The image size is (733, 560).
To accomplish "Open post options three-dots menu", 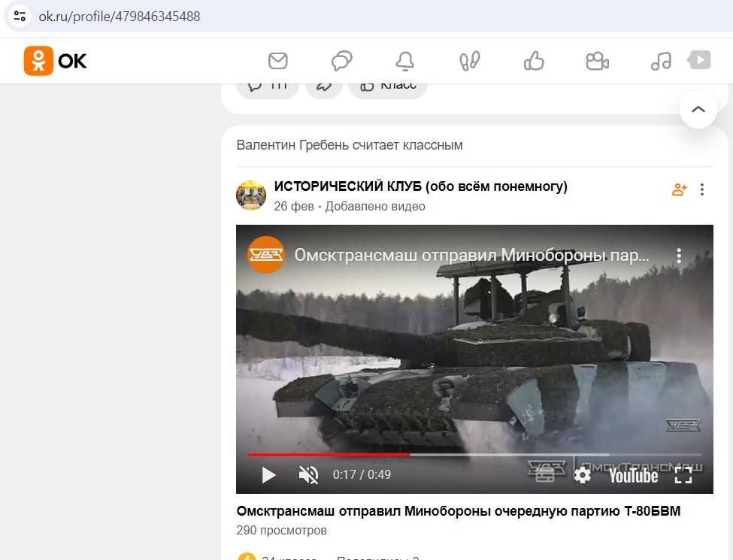I will pos(701,189).
